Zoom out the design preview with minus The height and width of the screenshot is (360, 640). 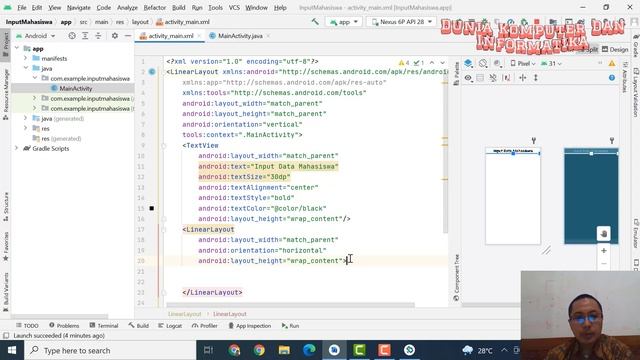(604, 264)
